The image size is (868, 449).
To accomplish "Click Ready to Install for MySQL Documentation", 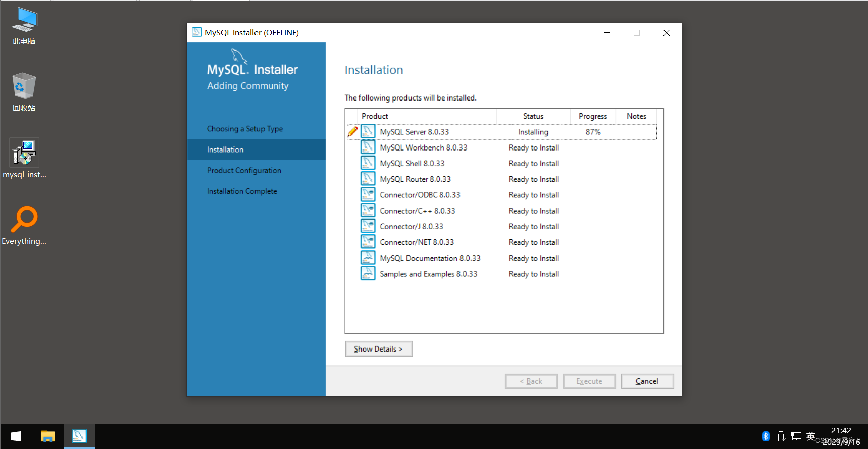I will point(534,258).
